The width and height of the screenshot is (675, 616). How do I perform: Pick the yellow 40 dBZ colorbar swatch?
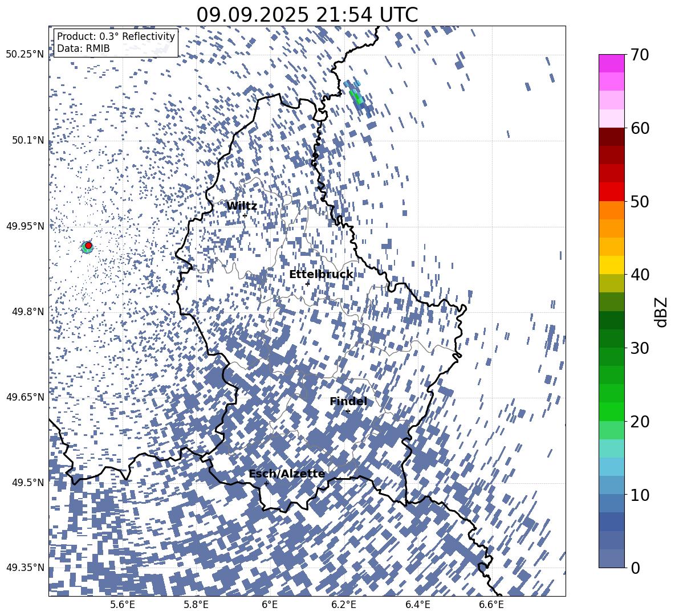tap(611, 265)
